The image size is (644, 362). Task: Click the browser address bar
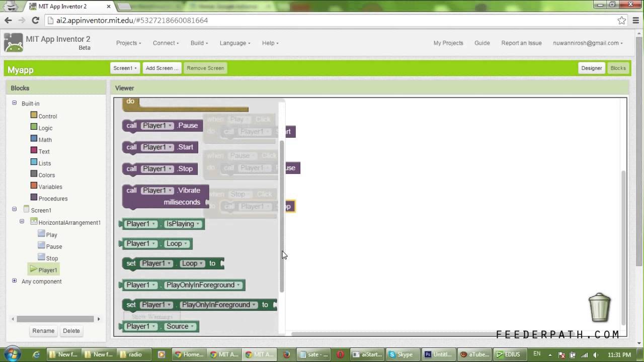[332, 20]
